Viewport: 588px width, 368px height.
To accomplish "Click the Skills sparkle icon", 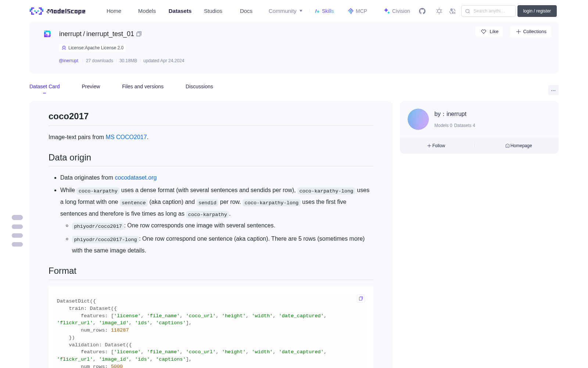I will [x=317, y=11].
